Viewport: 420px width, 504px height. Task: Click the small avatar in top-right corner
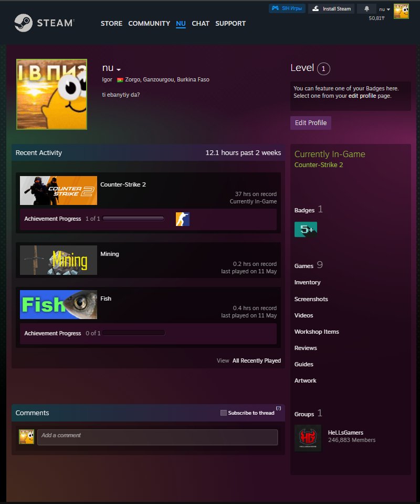click(402, 11)
